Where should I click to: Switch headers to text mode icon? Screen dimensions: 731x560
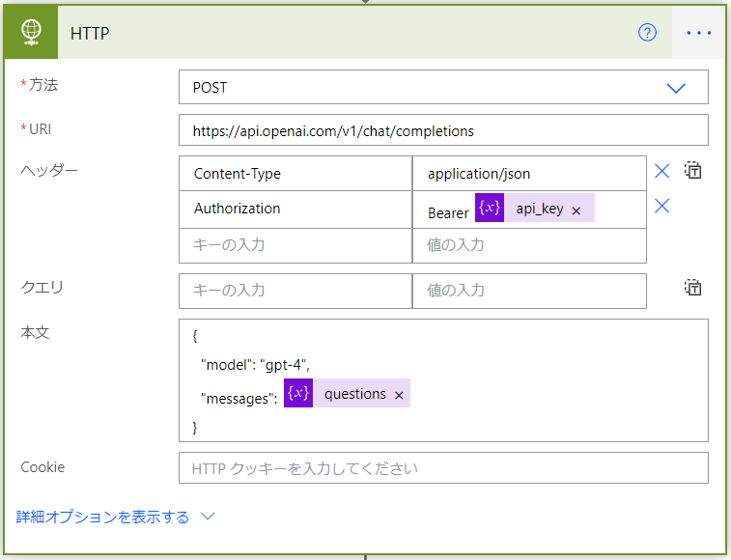click(692, 171)
